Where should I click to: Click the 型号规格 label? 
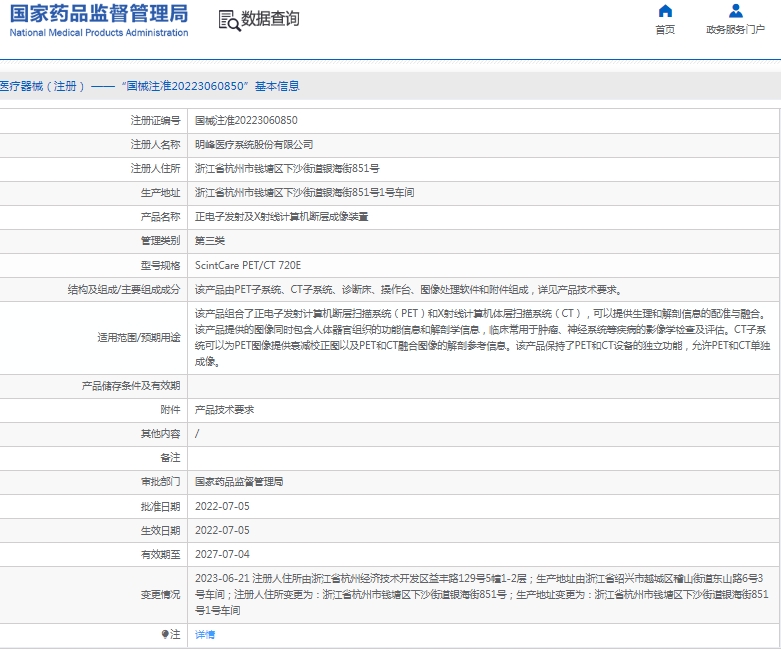(160, 265)
